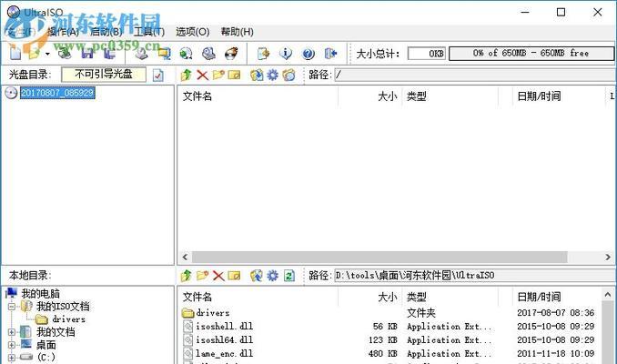This screenshot has height=364, width=617.
Task: Create new folder in local directory toolbar
Action: tap(202, 276)
